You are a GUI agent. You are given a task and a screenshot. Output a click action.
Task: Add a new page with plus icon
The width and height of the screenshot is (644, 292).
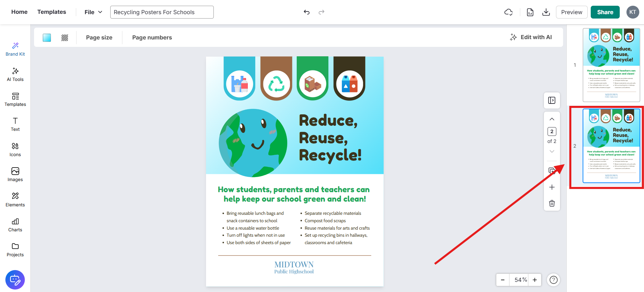click(552, 187)
